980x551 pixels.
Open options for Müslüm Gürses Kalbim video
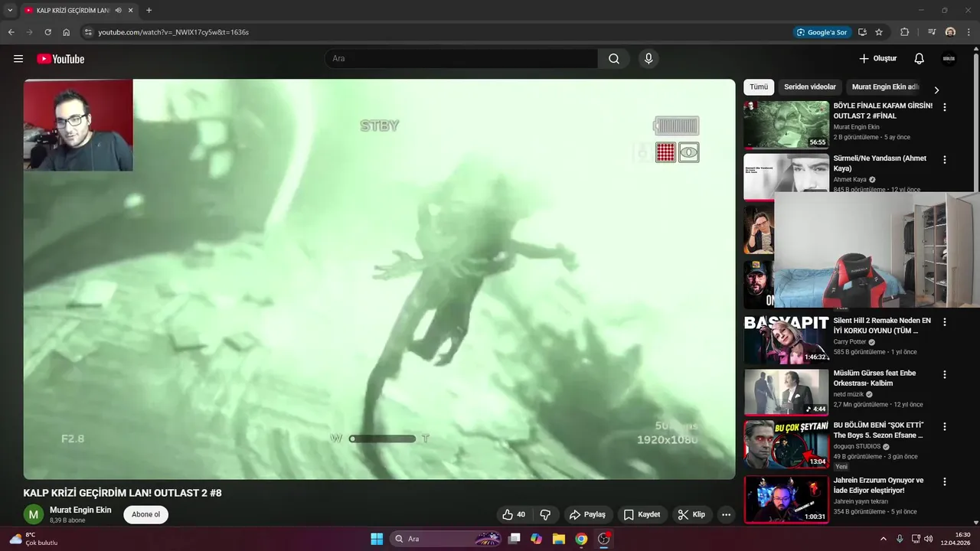tap(945, 374)
